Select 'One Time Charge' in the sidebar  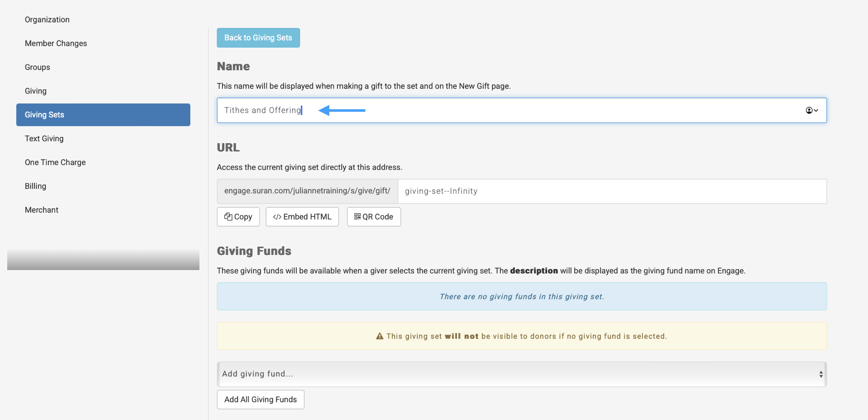point(55,162)
